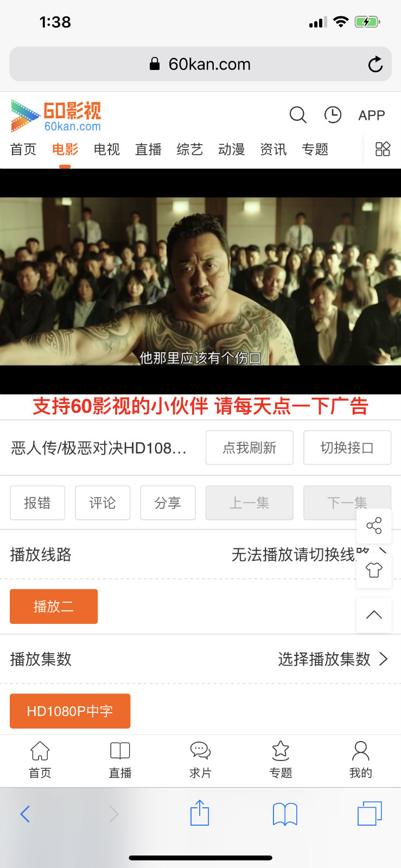401x868 pixels.
Task: Tap the search magnifier icon
Action: click(x=298, y=114)
